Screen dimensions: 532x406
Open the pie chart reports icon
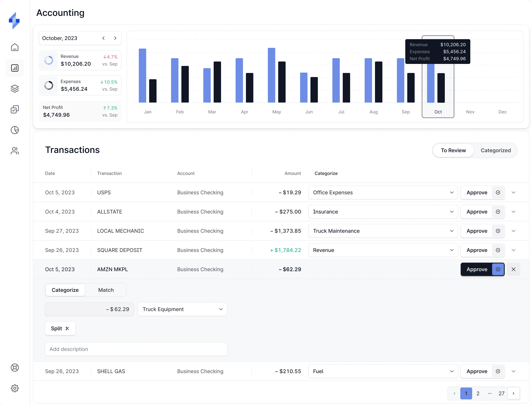tap(15, 130)
